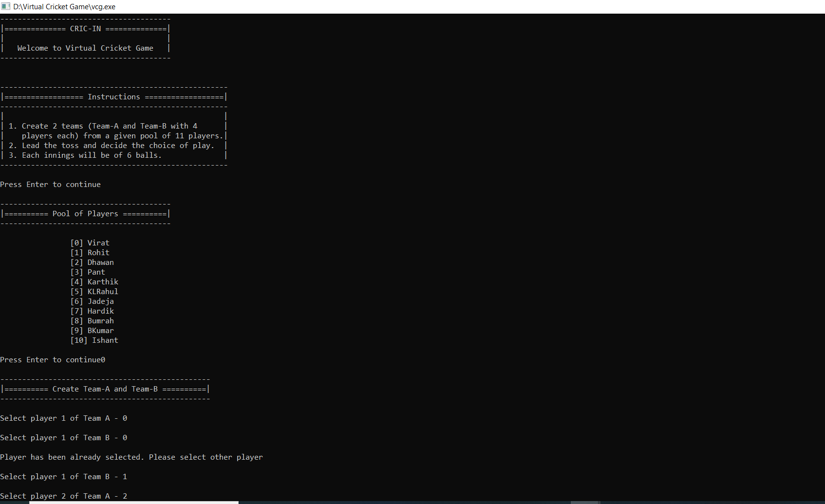825x504 pixels.
Task: Click the "Pool of Players" header
Action: point(86,213)
